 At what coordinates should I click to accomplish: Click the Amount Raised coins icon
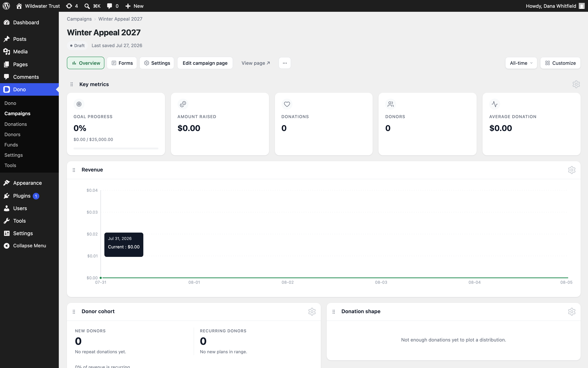click(x=183, y=104)
